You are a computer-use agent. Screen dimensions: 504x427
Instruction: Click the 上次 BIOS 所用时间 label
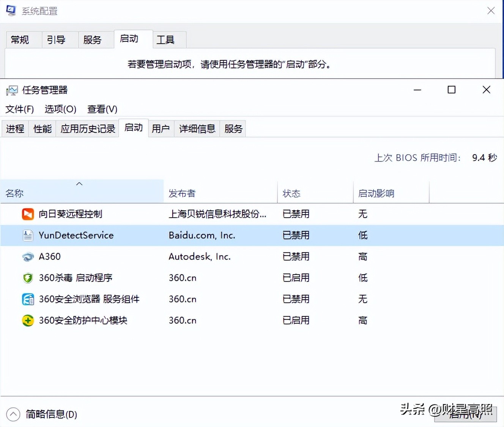coord(417,158)
